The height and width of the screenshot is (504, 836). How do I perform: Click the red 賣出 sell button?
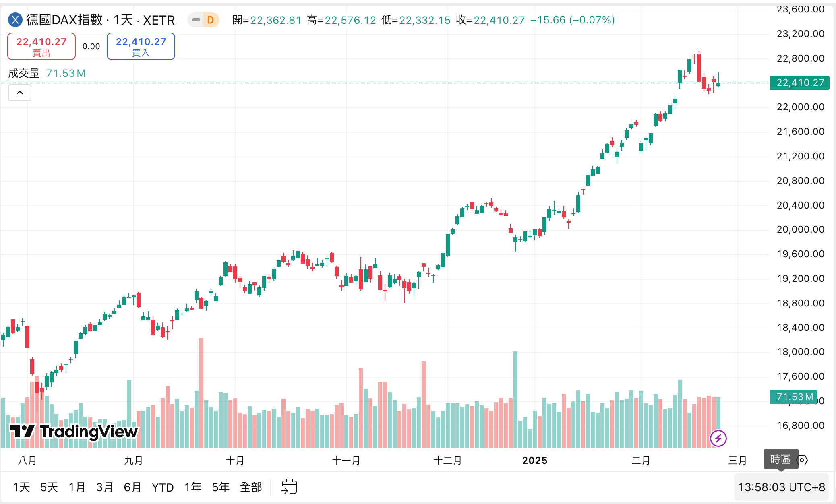click(41, 46)
